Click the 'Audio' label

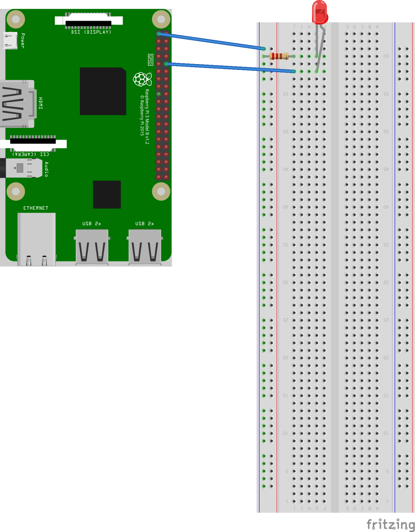pyautogui.click(x=46, y=169)
